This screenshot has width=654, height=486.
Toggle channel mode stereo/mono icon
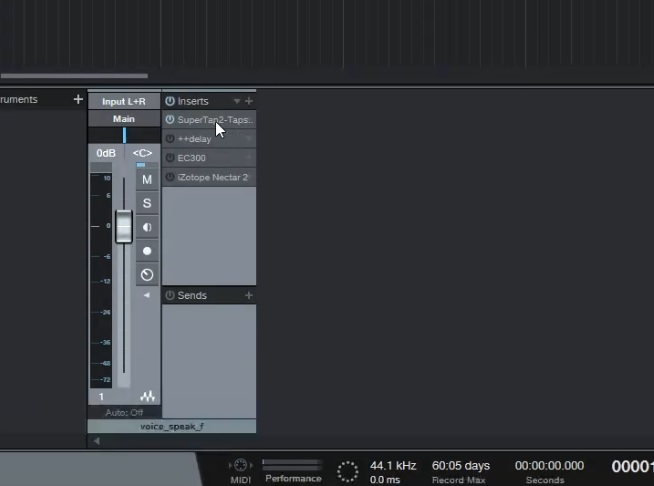tap(147, 227)
